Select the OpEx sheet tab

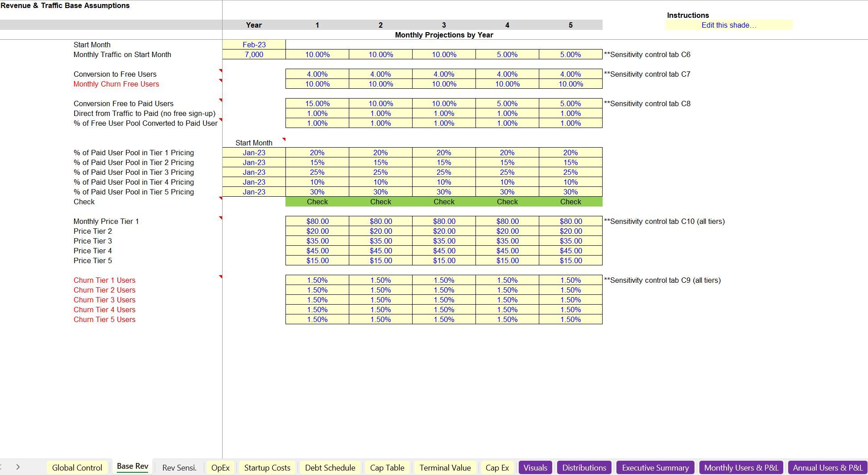click(220, 467)
